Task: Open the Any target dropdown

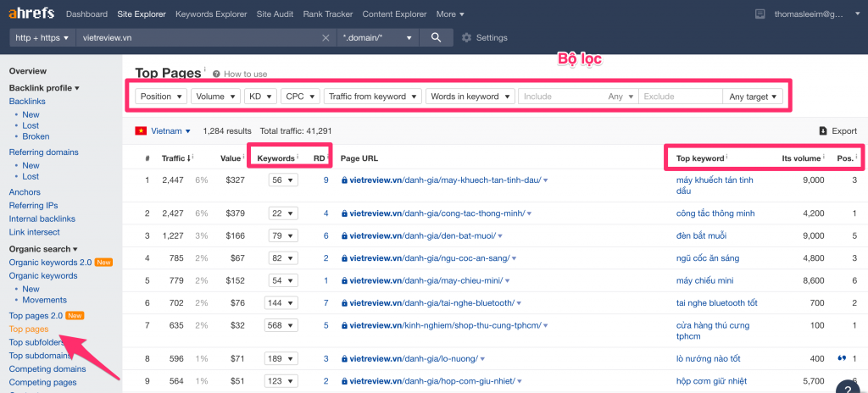Action: pyautogui.click(x=753, y=97)
